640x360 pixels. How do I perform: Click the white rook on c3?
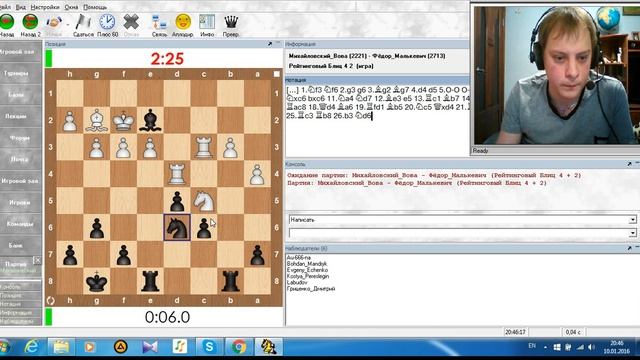(x=204, y=147)
